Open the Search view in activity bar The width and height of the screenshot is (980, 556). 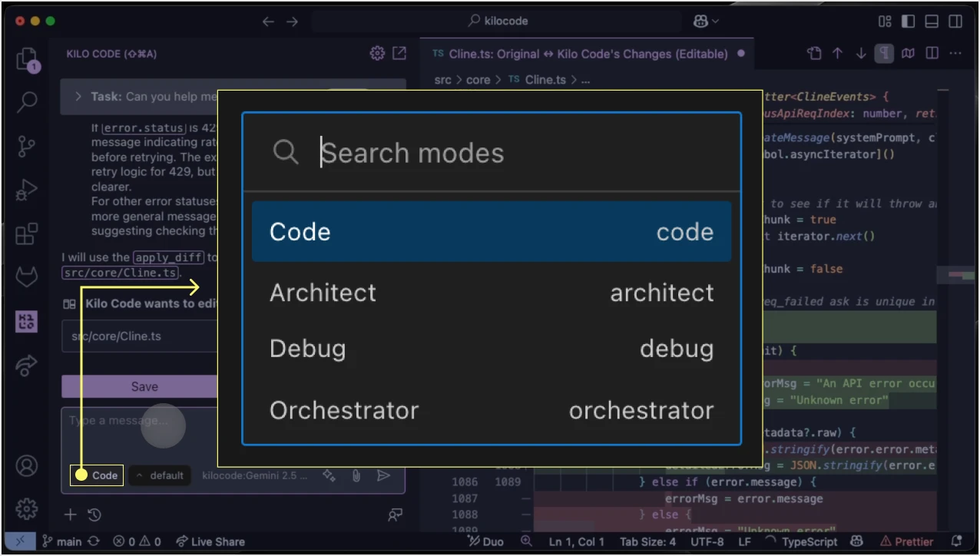click(27, 102)
